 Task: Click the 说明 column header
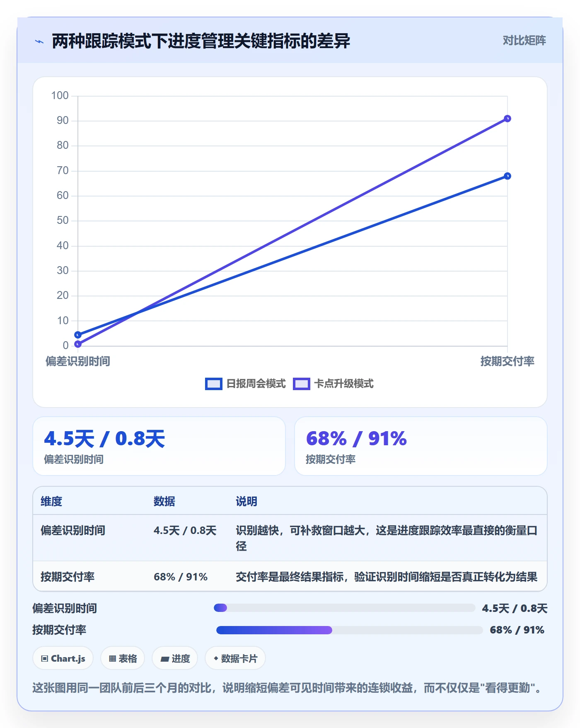coord(247,501)
